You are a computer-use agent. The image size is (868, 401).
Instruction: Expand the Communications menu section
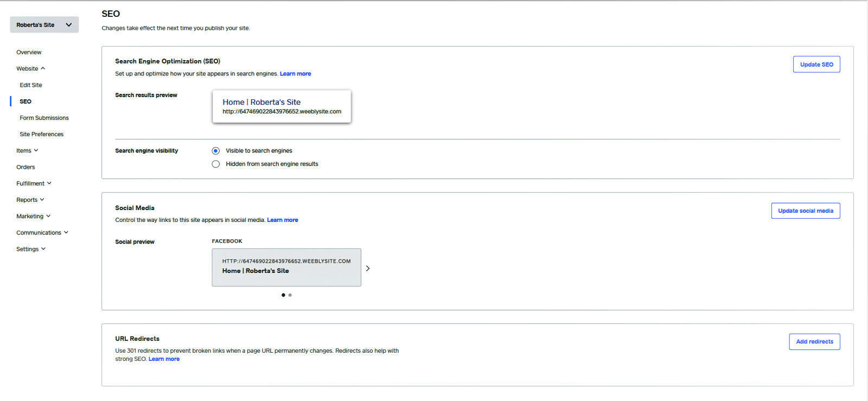[42, 233]
